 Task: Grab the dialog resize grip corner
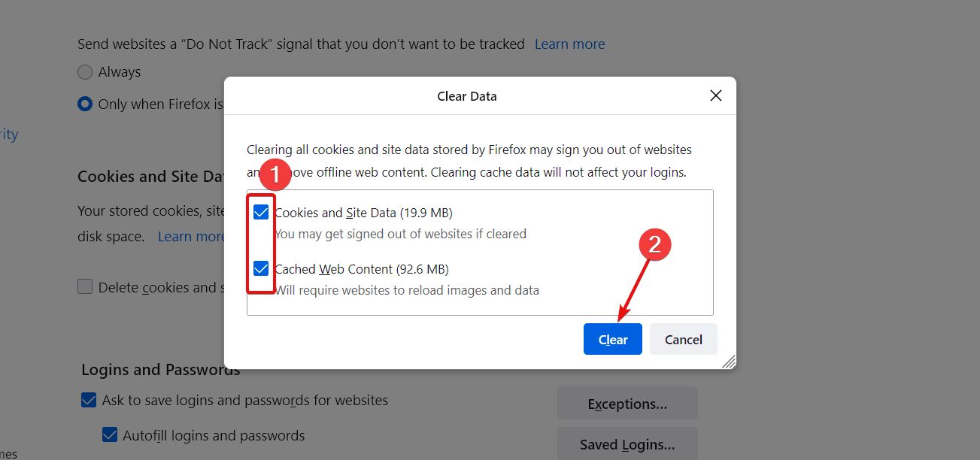click(729, 362)
